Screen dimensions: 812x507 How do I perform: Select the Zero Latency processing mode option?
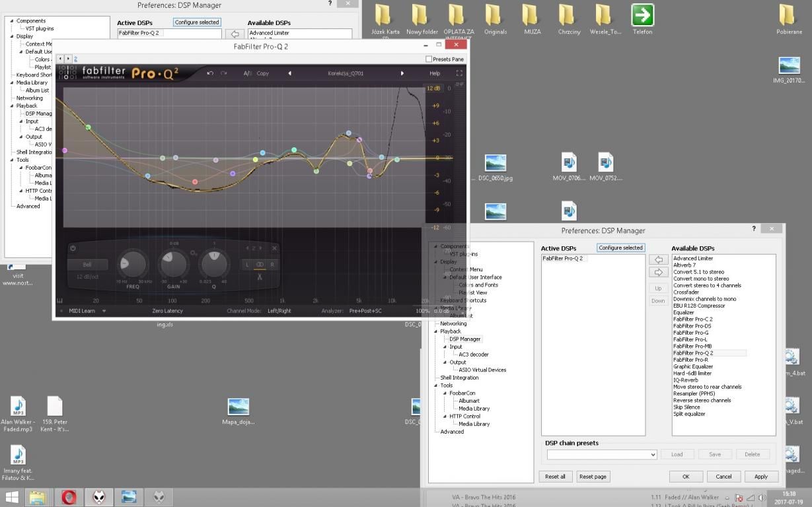point(167,311)
